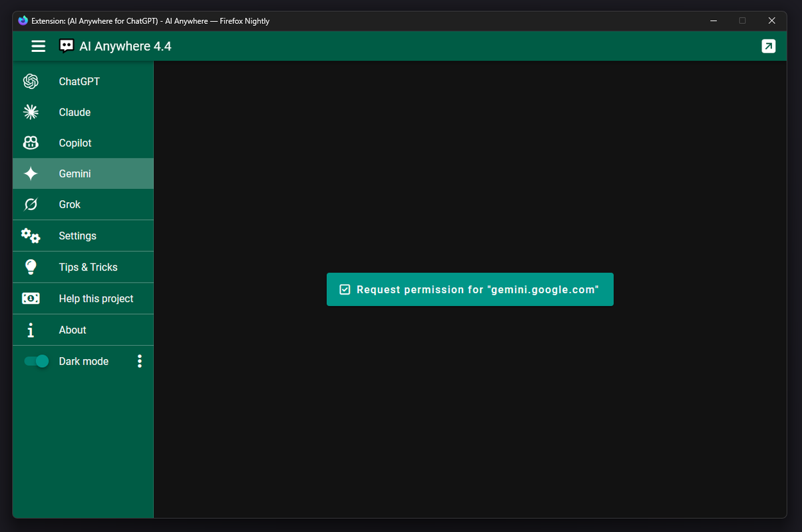Open the hamburger menu icon
802x532 pixels.
pos(39,46)
